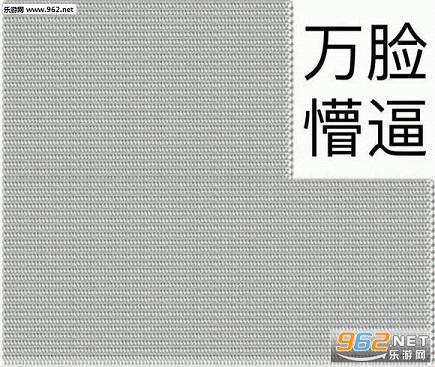Image resolution: width=435 pixels, height=367 pixels.
Task: Click the large character 脸
Action: coord(397,52)
